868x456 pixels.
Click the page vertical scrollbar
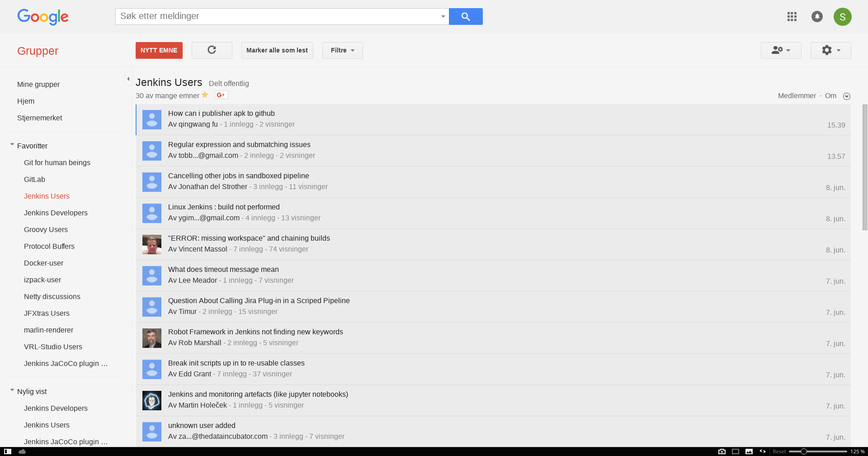click(x=865, y=167)
